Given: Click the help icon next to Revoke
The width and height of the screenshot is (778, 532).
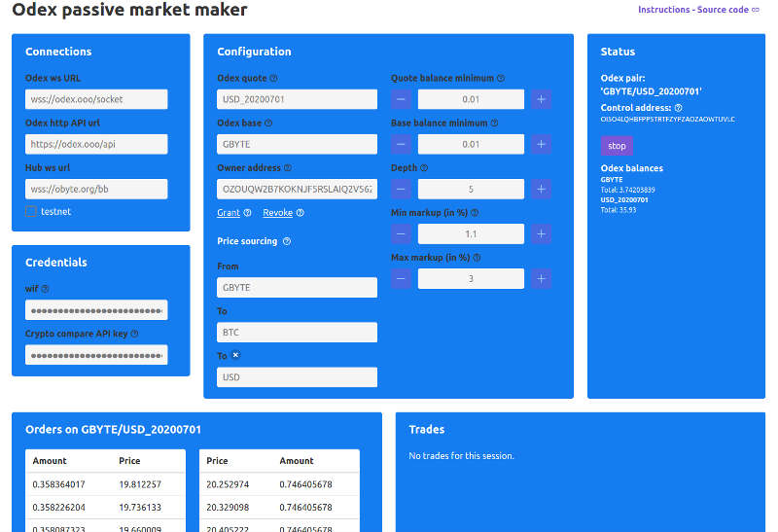Looking at the screenshot, I should (x=301, y=212).
